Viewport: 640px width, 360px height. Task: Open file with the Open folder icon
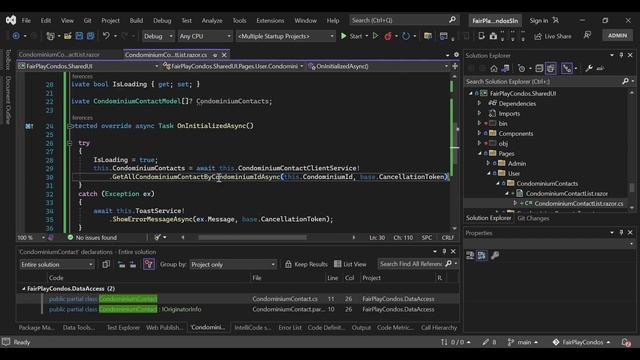[68, 36]
